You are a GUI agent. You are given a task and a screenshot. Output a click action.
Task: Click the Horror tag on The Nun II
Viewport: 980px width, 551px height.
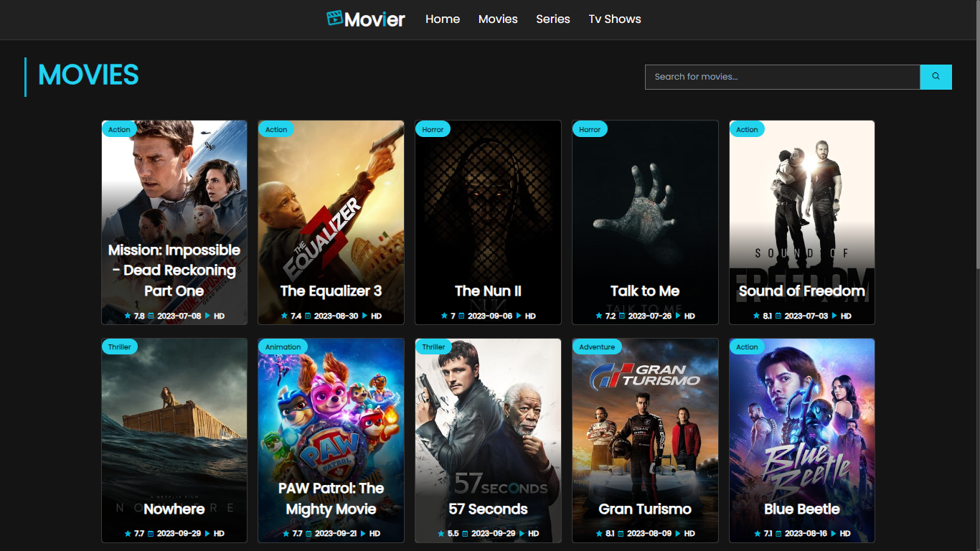(433, 129)
